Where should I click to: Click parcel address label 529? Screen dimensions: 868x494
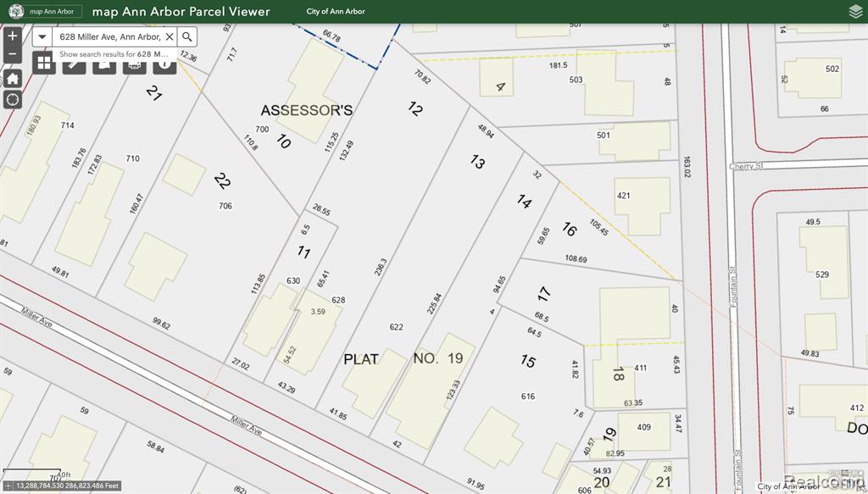(x=822, y=275)
